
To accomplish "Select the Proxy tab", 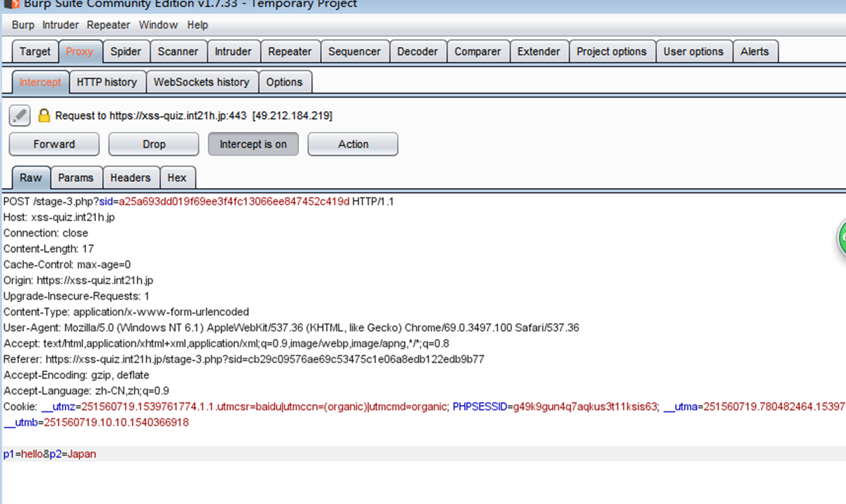I will pyautogui.click(x=80, y=52).
